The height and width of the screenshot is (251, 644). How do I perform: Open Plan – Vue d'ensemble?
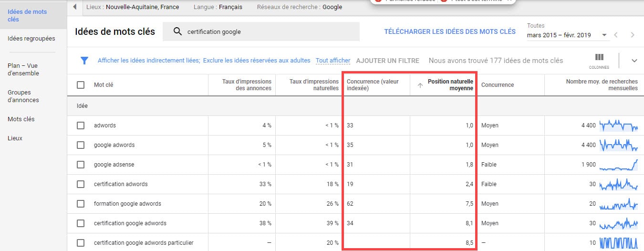(x=23, y=70)
